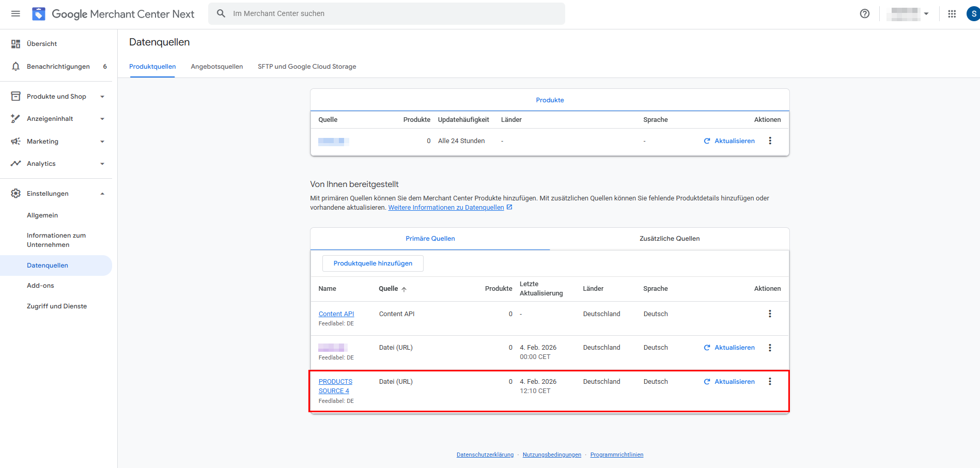Open the PRODUCTS SOURCE 4 link
This screenshot has height=468, width=980.
[x=335, y=386]
